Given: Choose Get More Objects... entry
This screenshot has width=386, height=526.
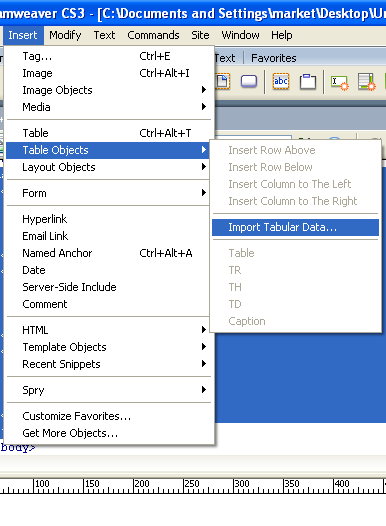Looking at the screenshot, I should pos(108,433).
